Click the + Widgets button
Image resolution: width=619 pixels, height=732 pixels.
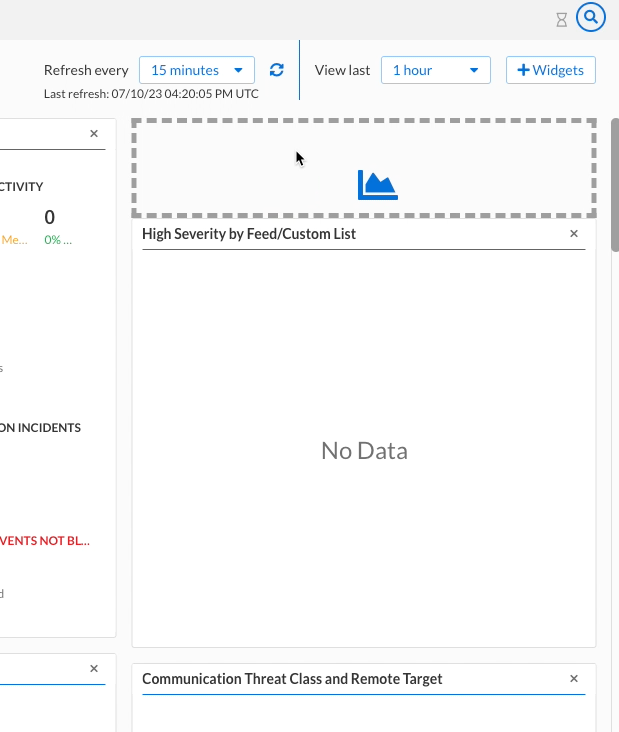click(551, 70)
